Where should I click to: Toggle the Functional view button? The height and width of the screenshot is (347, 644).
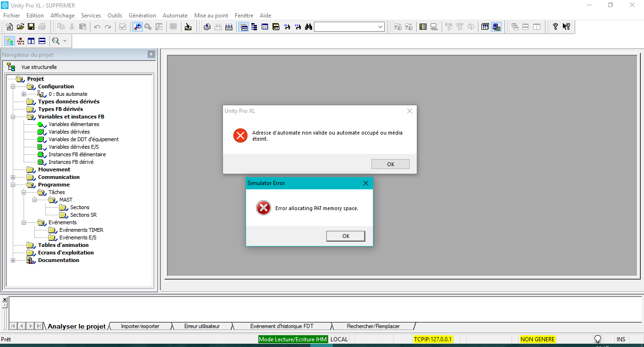(20, 41)
